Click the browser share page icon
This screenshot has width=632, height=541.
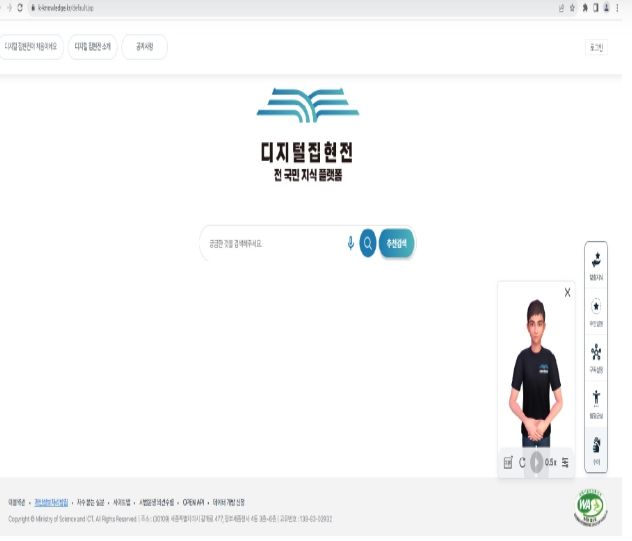tap(561, 8)
